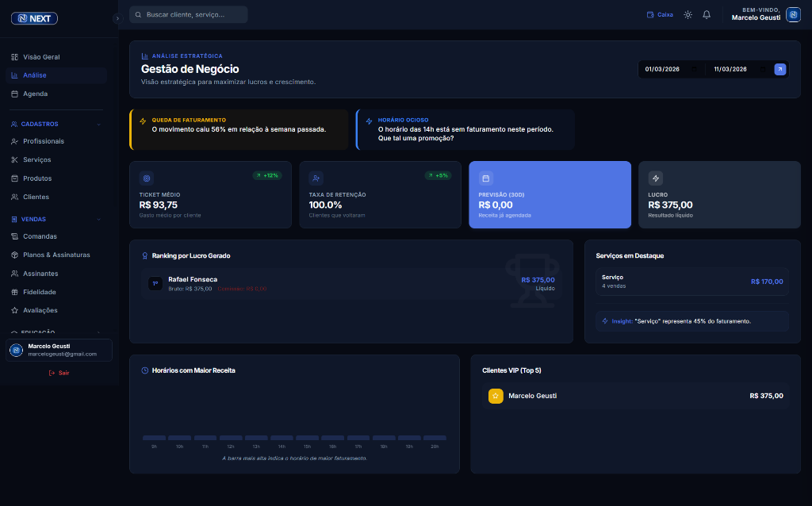This screenshot has height=506, width=812.
Task: Collapse the VENDAS section chevron
Action: coord(99,220)
